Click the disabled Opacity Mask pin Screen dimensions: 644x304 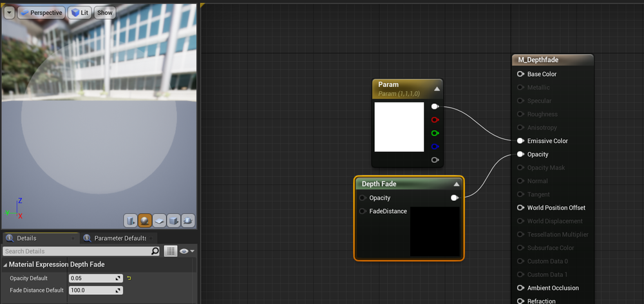tap(520, 167)
